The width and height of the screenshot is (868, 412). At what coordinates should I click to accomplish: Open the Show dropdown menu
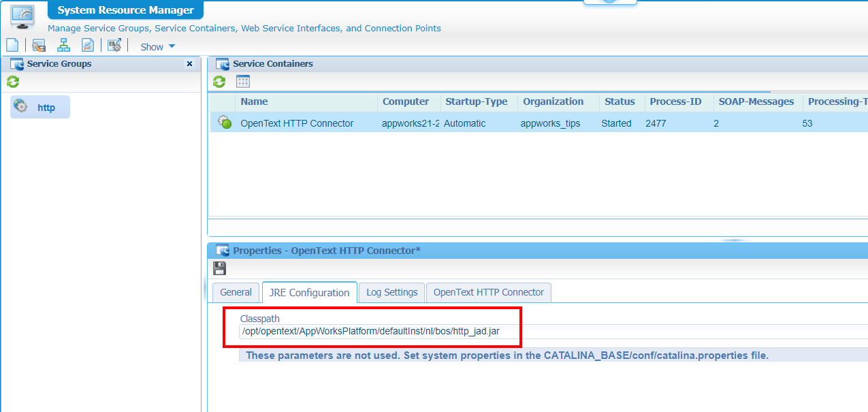click(x=157, y=47)
